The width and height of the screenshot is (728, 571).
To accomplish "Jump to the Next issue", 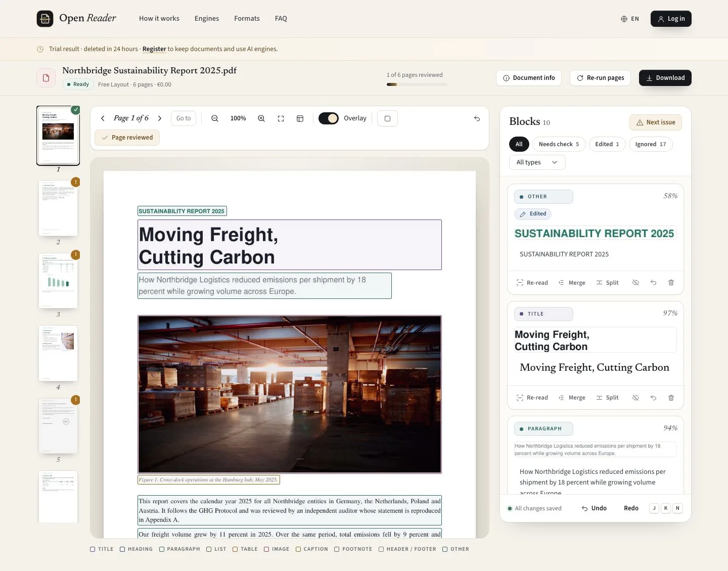I will click(x=656, y=122).
